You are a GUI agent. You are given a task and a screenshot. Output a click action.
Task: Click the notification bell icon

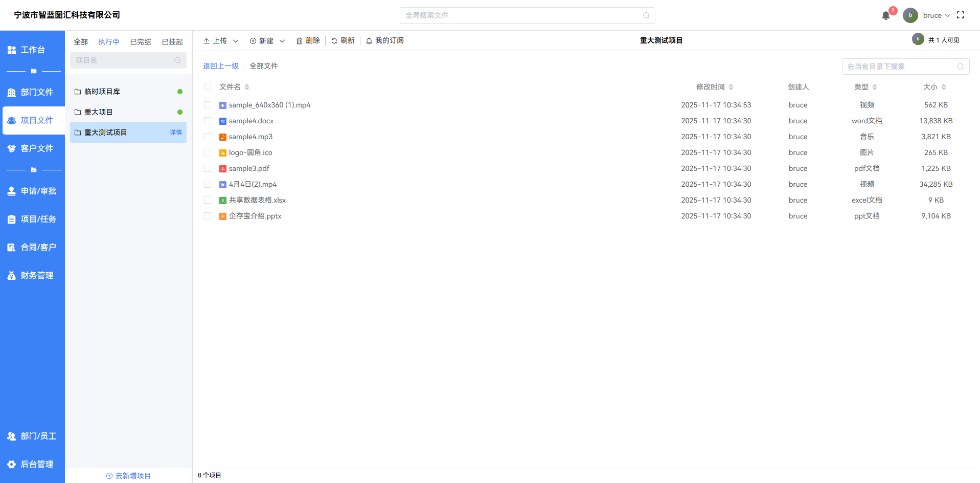click(885, 16)
